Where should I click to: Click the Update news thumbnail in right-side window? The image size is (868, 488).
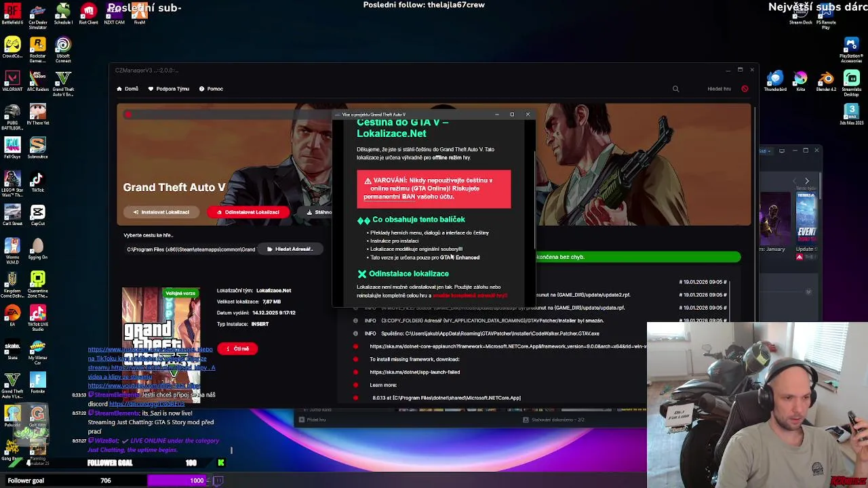point(806,218)
